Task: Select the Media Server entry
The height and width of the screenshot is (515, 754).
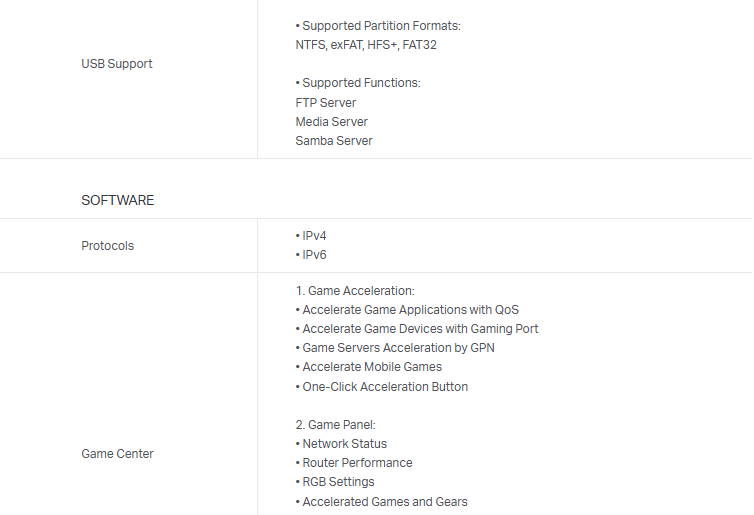Action: 332,122
